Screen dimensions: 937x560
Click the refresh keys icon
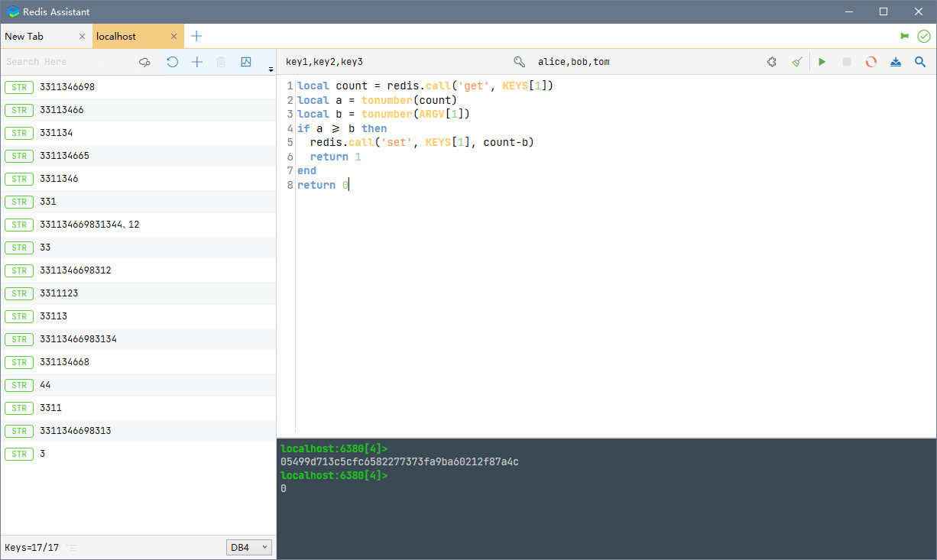point(172,62)
